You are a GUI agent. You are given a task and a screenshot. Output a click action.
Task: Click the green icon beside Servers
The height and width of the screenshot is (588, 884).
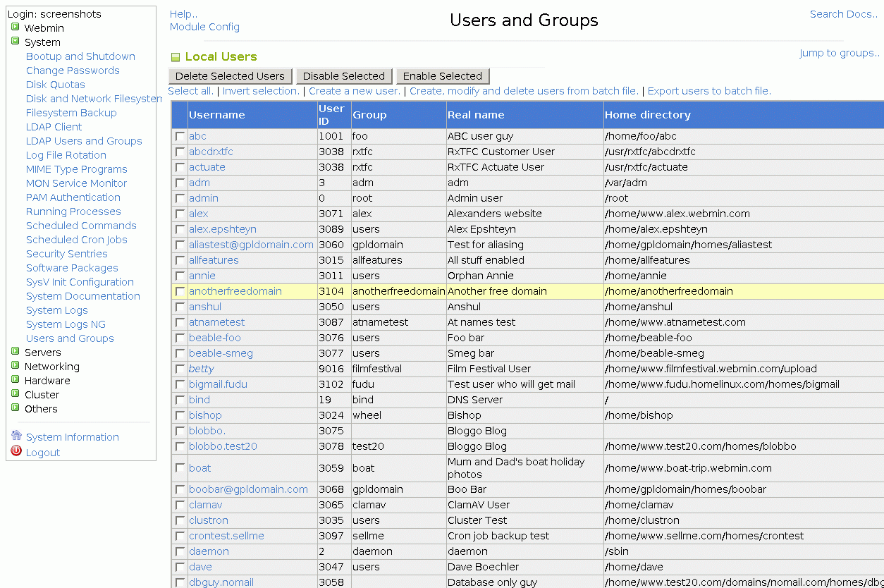click(x=15, y=352)
